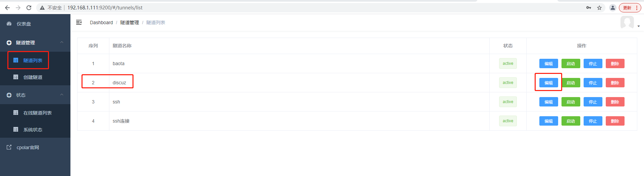Click the dashboard gauge icon beside 仪表盘
This screenshot has width=644, height=176.
(x=9, y=24)
